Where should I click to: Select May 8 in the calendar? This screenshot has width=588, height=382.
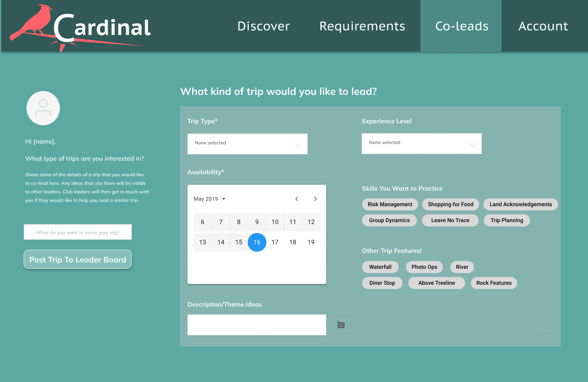click(x=239, y=222)
